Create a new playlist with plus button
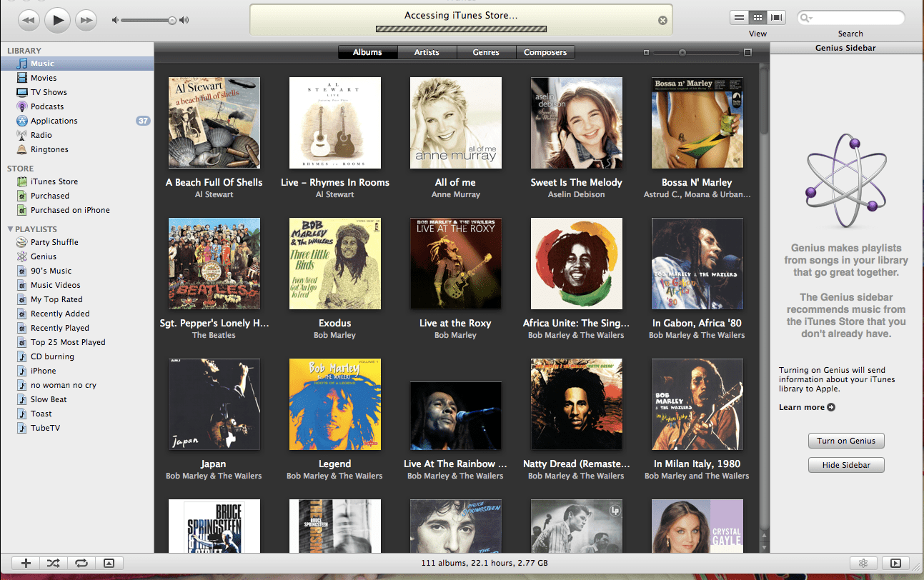924x580 pixels. (26, 563)
